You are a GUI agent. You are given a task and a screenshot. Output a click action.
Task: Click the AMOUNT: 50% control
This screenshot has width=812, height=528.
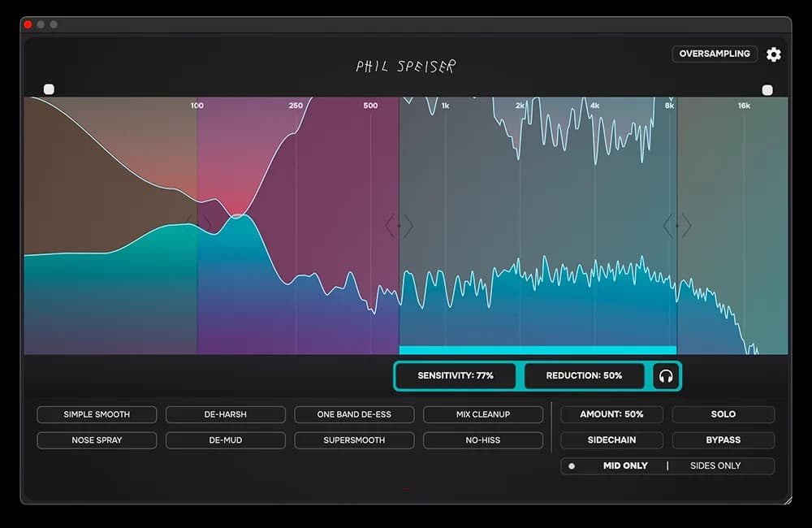[611, 414]
